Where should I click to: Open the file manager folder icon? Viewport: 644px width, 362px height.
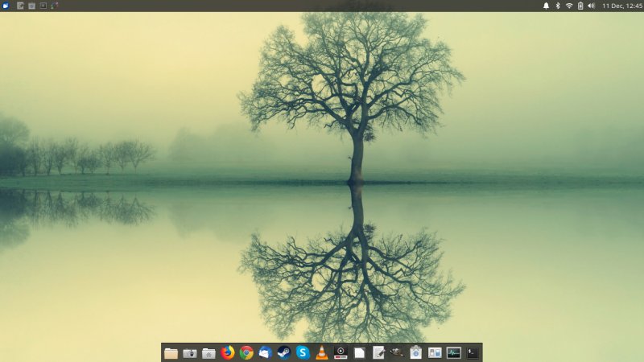[x=171, y=352]
